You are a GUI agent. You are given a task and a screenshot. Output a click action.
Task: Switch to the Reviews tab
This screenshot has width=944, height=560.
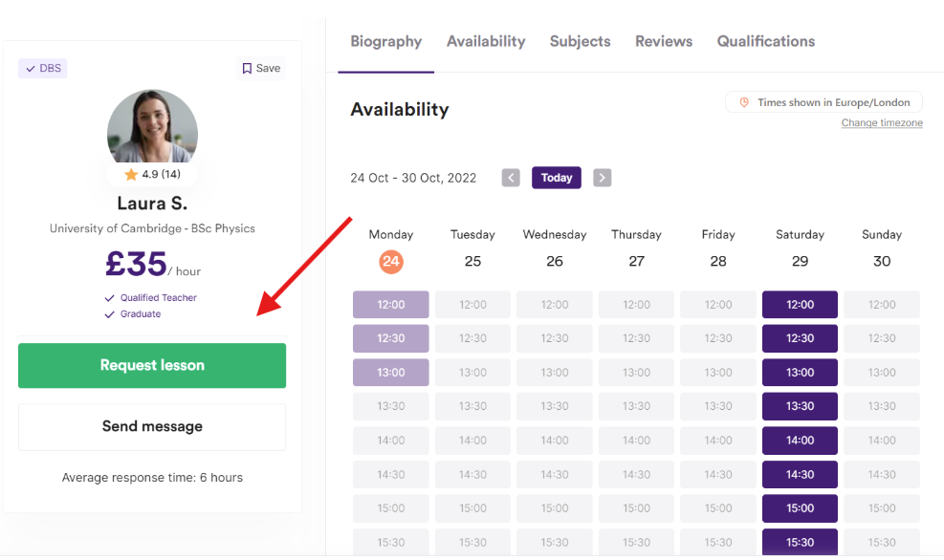coord(664,41)
